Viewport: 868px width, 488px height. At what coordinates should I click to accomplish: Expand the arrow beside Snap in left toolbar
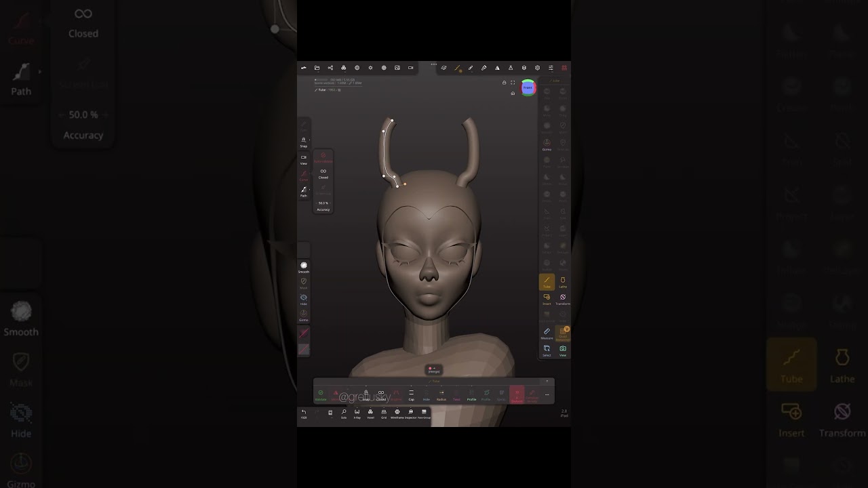tap(309, 140)
